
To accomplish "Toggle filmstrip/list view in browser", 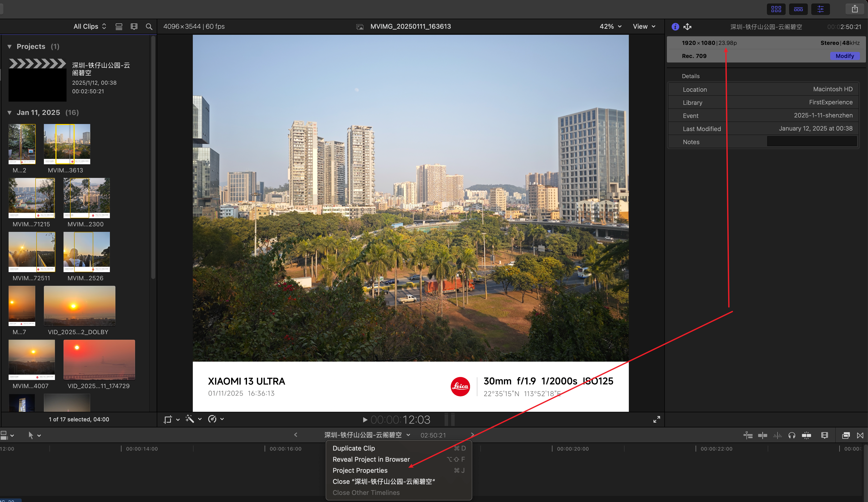I will point(119,26).
